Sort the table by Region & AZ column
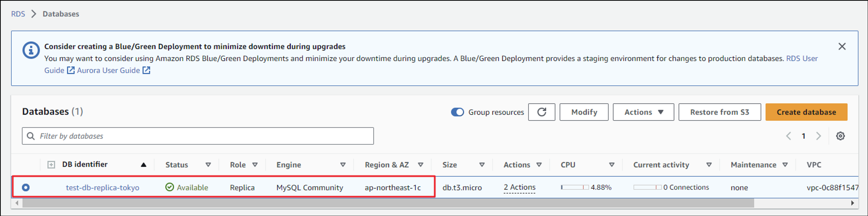This screenshot has width=868, height=216. (421, 164)
